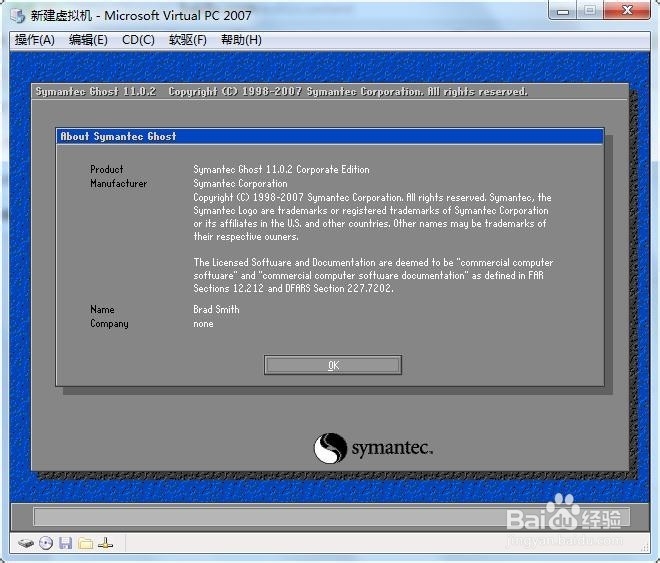Screen dimensions: 660x563
Task: Click the About Symantec Ghost title bar
Action: (x=330, y=136)
